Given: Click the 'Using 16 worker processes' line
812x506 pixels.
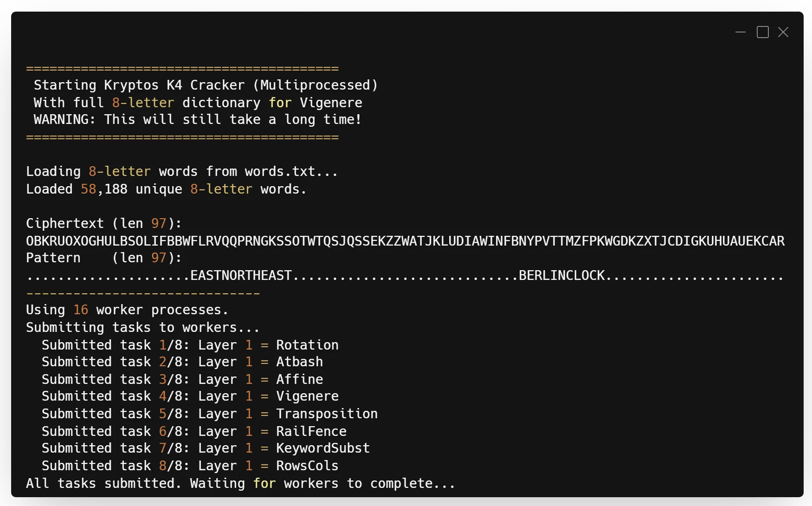Looking at the screenshot, I should (127, 310).
